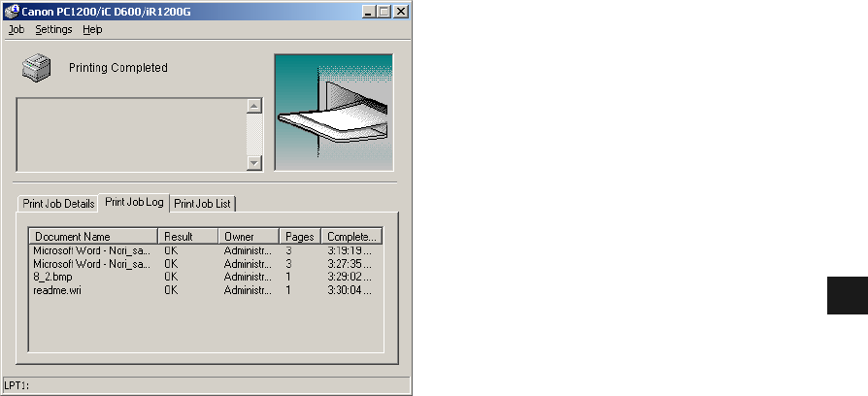
Task: Sort by the Complete... column header
Action: pos(351,237)
